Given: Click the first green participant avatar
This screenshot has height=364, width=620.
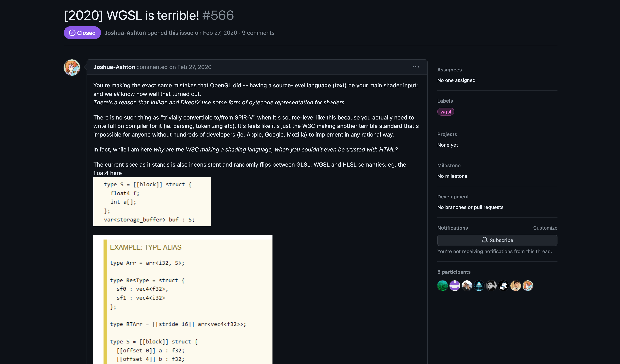Looking at the screenshot, I should (x=442, y=286).
